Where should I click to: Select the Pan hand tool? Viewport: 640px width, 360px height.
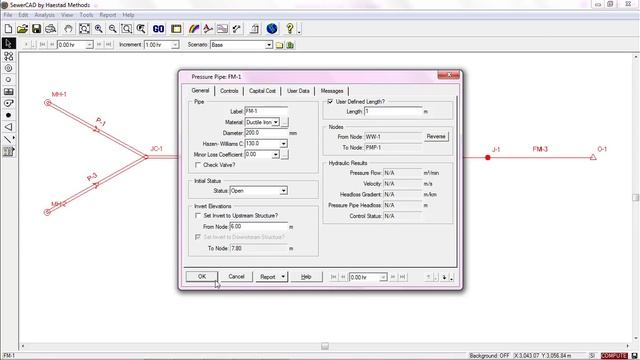click(x=68, y=29)
